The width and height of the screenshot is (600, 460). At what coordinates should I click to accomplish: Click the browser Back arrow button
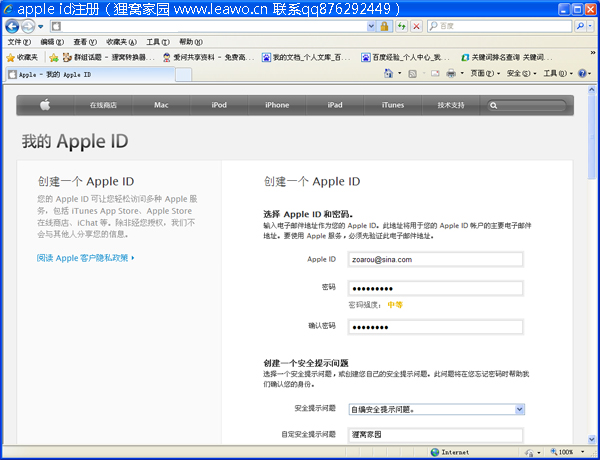click(12, 26)
